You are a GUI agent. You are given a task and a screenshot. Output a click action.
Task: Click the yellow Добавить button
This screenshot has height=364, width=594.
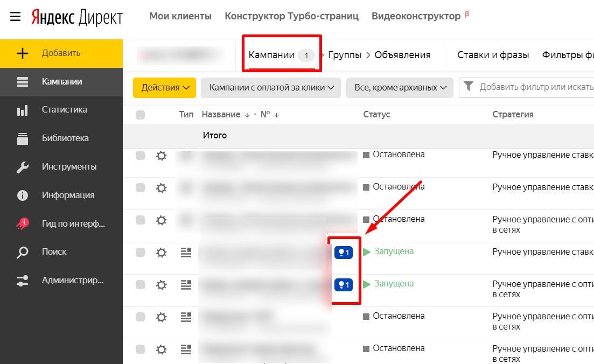point(61,53)
